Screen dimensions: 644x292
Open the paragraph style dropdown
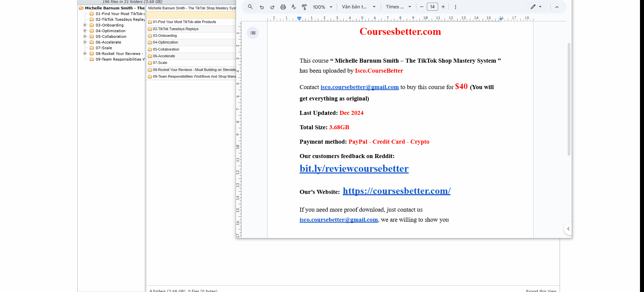coord(358,7)
